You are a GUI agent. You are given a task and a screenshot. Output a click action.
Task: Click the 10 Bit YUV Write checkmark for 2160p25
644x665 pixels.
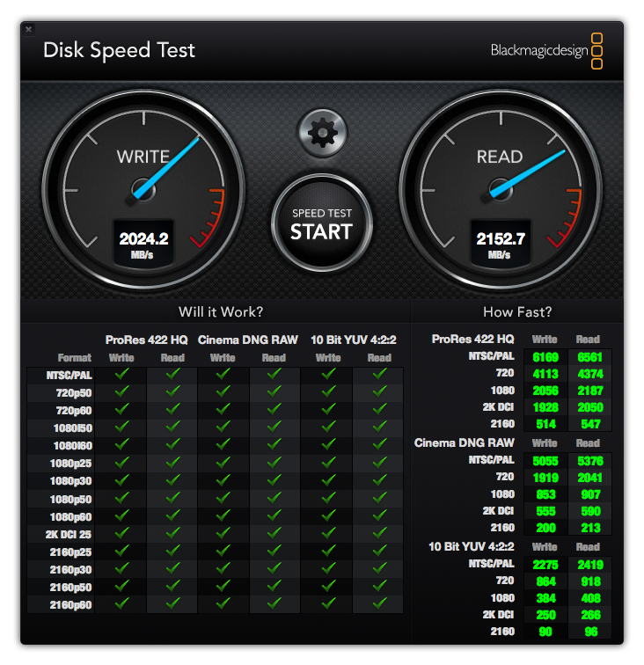tap(328, 551)
